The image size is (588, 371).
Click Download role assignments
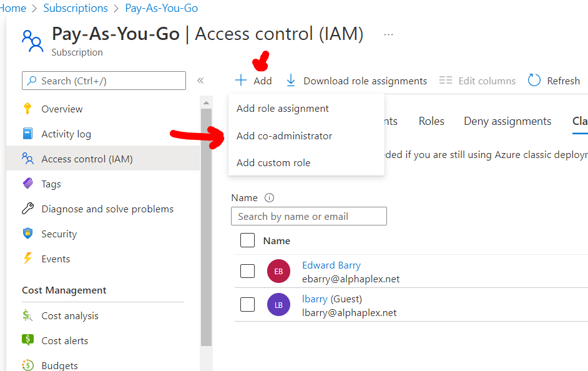coord(356,81)
